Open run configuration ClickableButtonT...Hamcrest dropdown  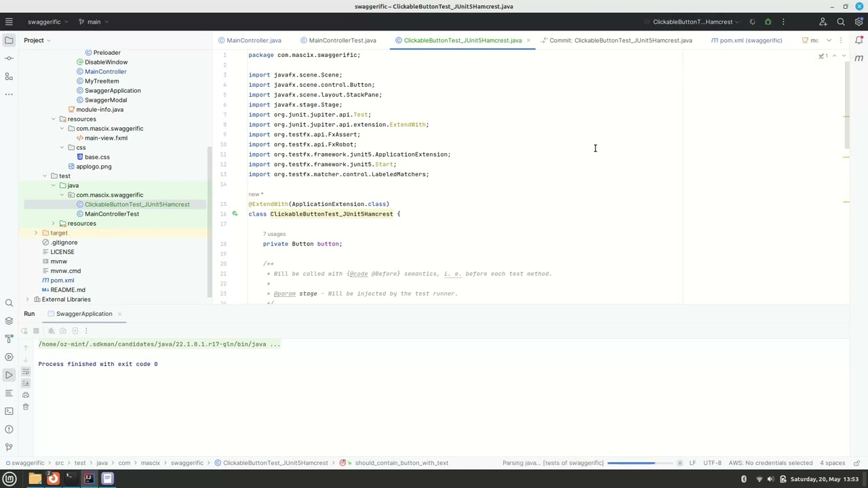pos(694,22)
